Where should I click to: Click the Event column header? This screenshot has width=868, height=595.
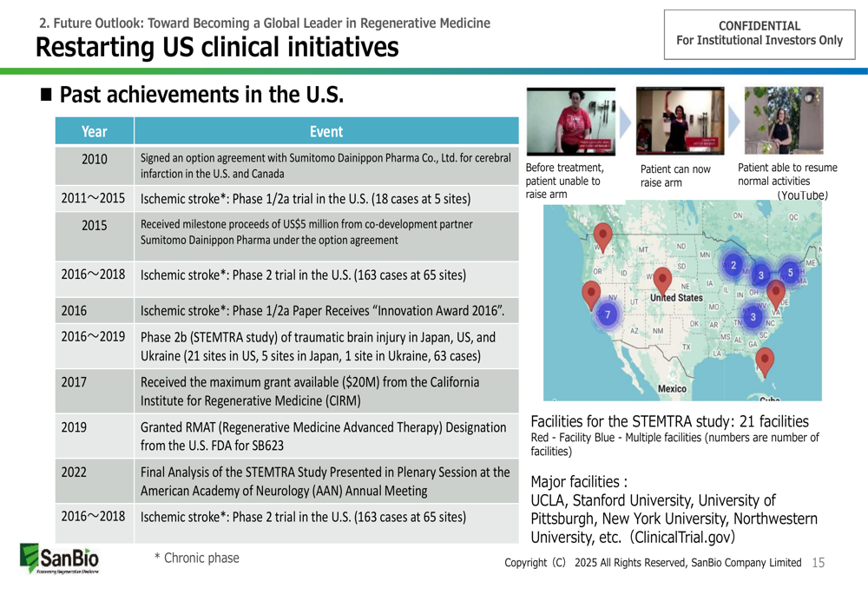point(325,131)
